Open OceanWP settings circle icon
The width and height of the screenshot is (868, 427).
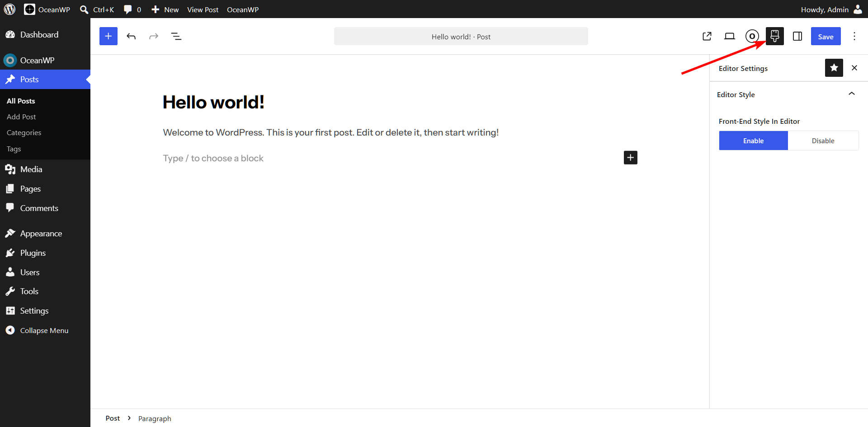(x=752, y=36)
